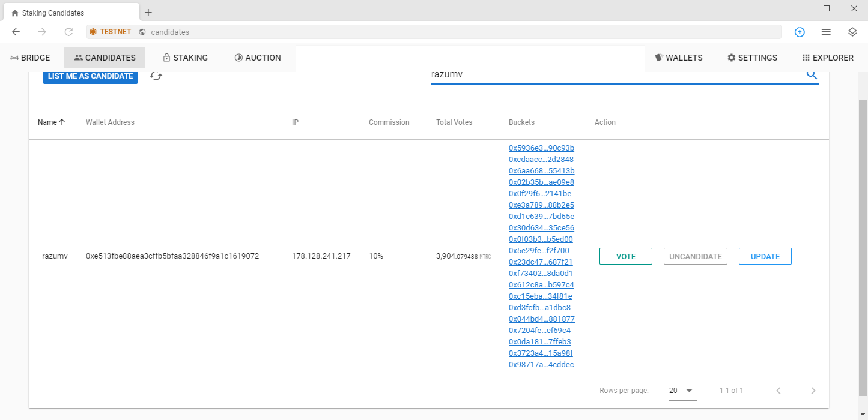The width and height of the screenshot is (868, 420).
Task: Open bucket link 0x02b35b…ae09e8
Action: (x=541, y=182)
